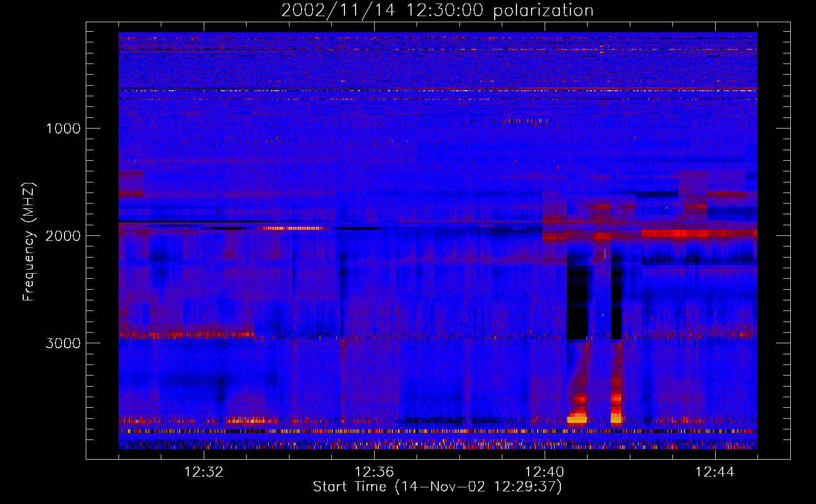Click the plot title '2002/11/14 12:30:00 polarization'
816x504 pixels.
[x=437, y=11]
